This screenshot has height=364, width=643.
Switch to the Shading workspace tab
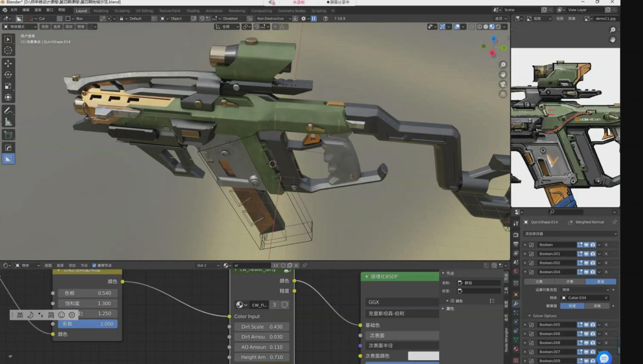pos(193,10)
